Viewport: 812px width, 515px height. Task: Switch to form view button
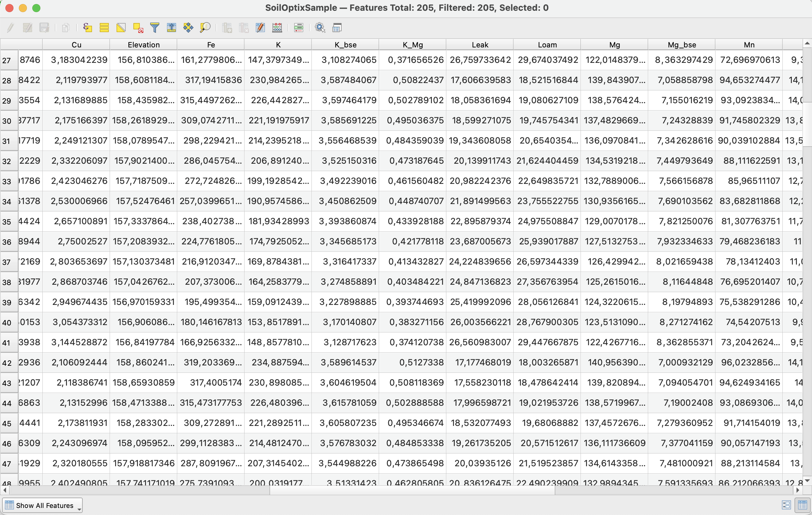coord(786,505)
